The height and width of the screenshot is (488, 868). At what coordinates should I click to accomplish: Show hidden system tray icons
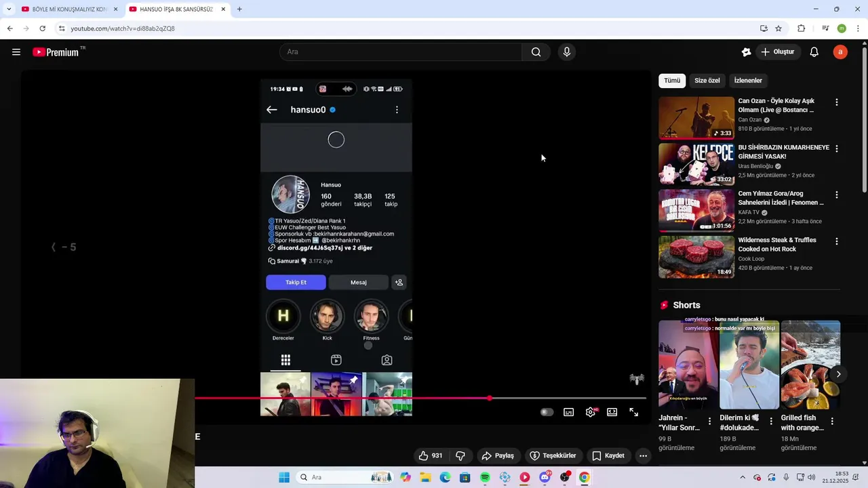[x=743, y=477]
